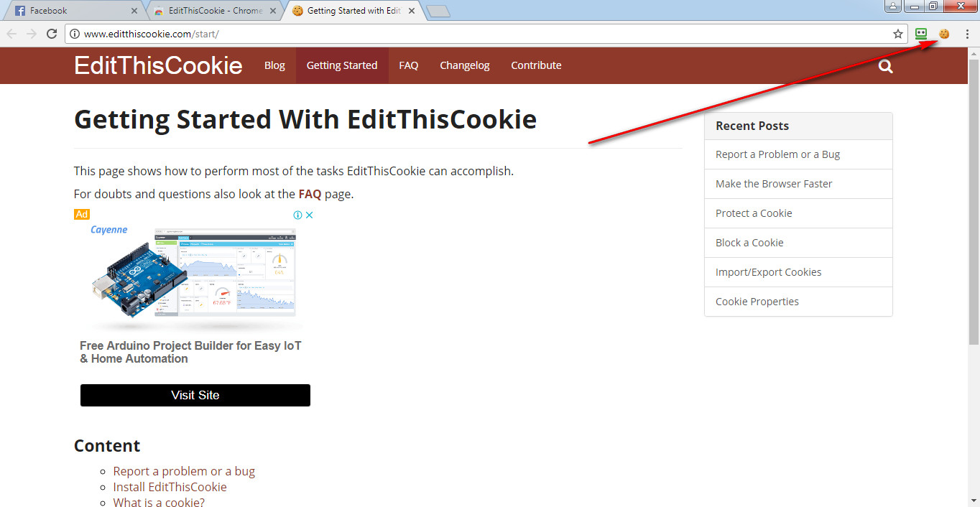The width and height of the screenshot is (980, 507).
Task: Click the yellow Ad badge
Action: tap(82, 215)
